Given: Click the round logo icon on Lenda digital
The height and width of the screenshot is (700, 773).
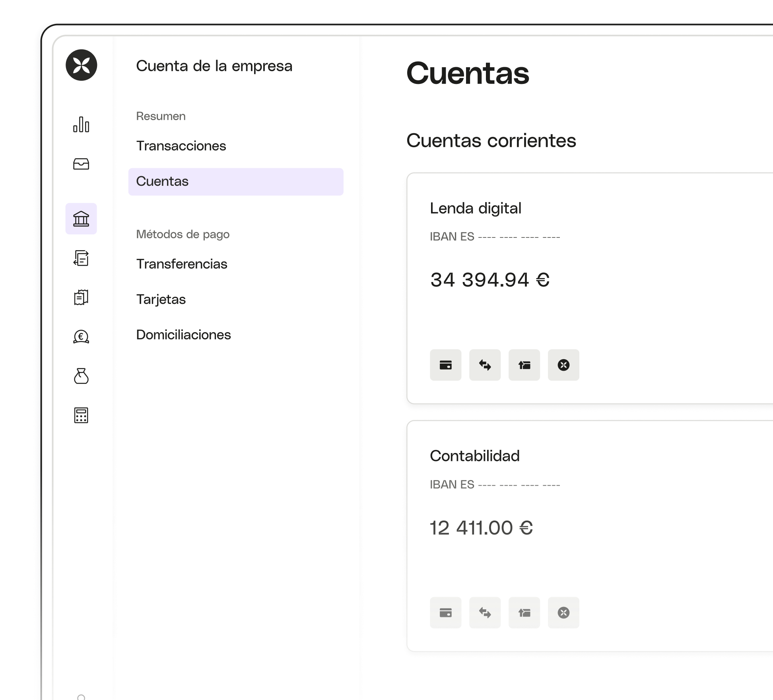Looking at the screenshot, I should click(564, 365).
